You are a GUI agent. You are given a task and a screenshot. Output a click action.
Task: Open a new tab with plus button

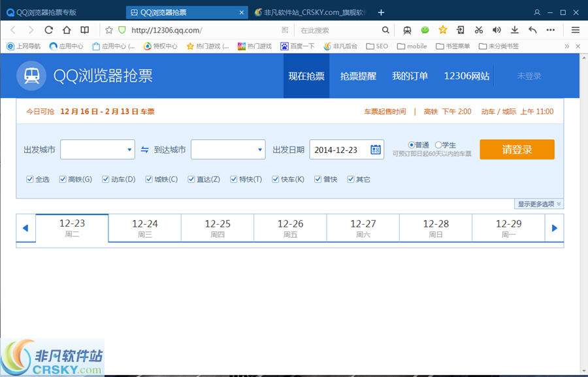(381, 12)
